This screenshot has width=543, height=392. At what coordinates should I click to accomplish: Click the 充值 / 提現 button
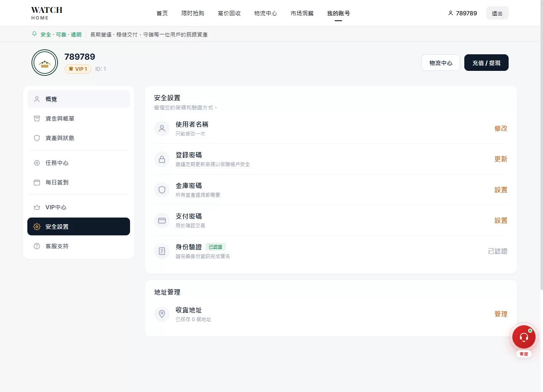point(486,63)
